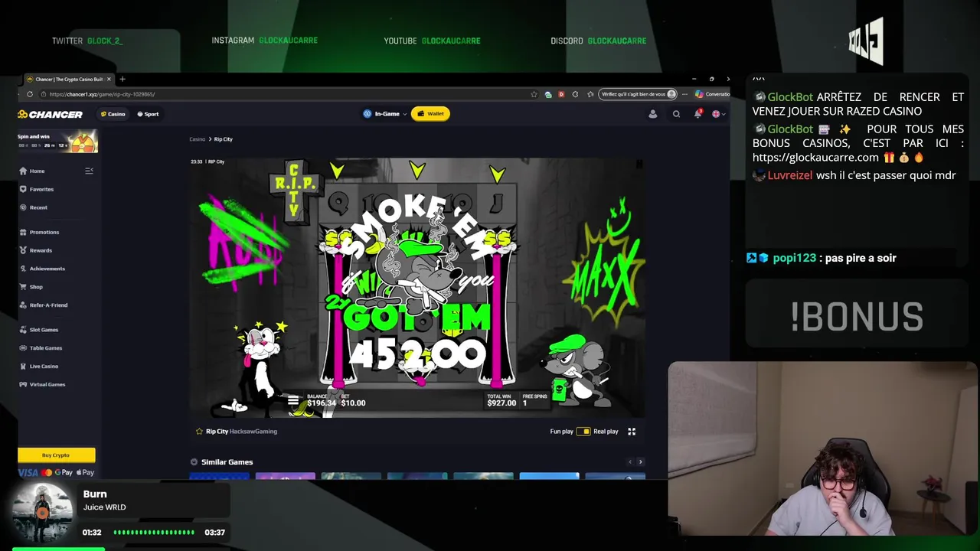Click the Instagram GLOCKAUCARRE handle

pyautogui.click(x=287, y=41)
